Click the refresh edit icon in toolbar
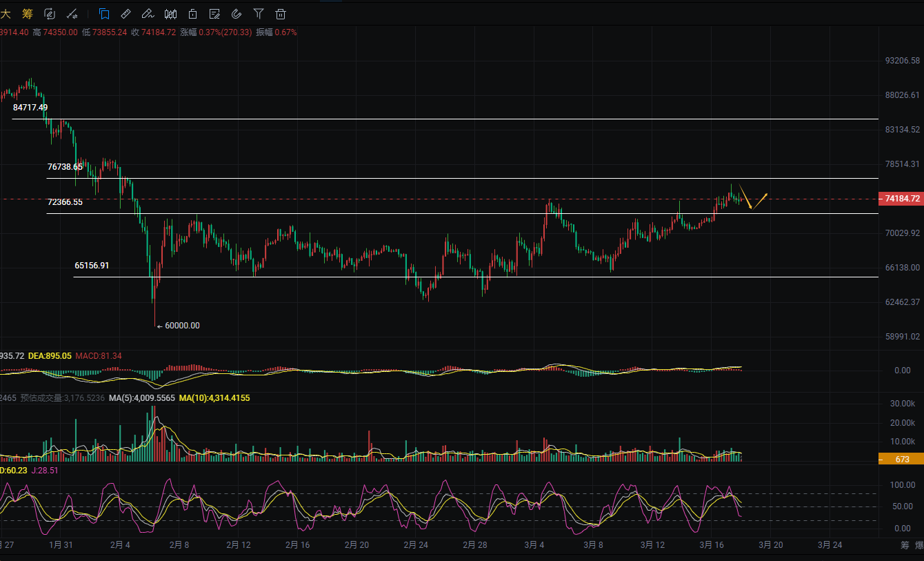The image size is (924, 561). 50,13
